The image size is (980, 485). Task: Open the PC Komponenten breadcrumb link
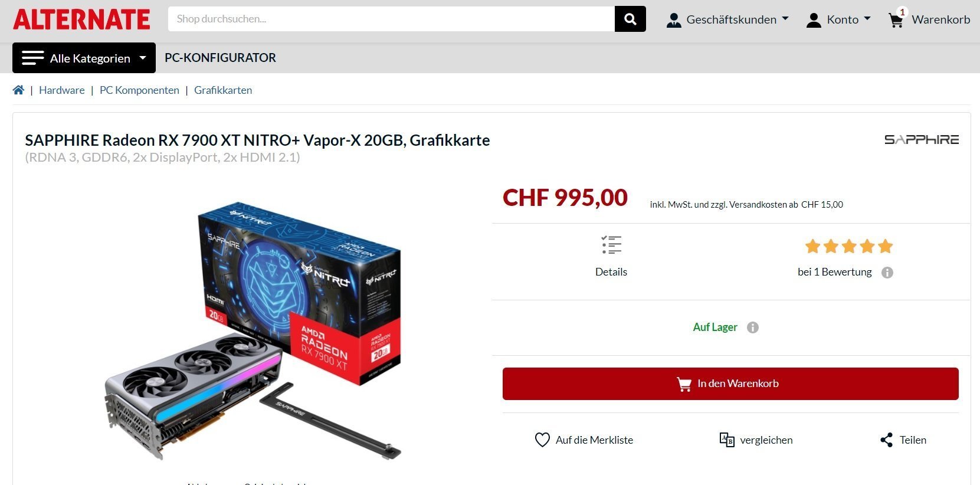point(139,90)
